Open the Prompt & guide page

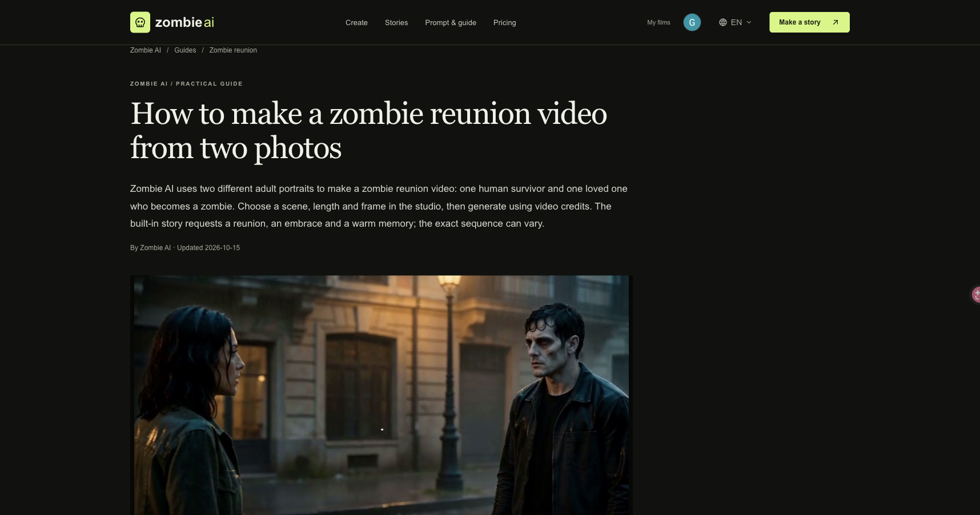451,22
